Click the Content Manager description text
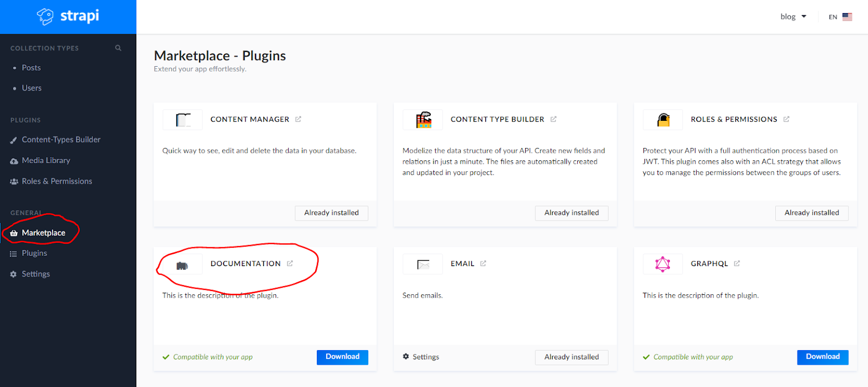The image size is (868, 387). pos(259,151)
